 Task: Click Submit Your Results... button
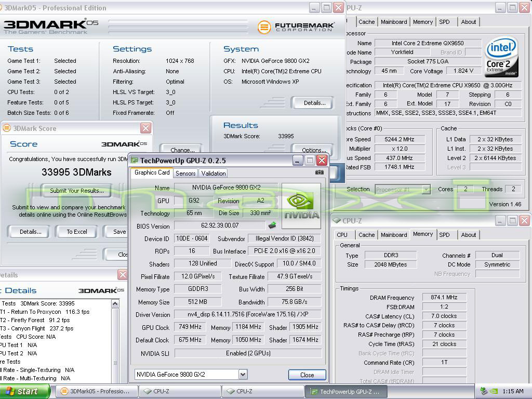(x=77, y=191)
